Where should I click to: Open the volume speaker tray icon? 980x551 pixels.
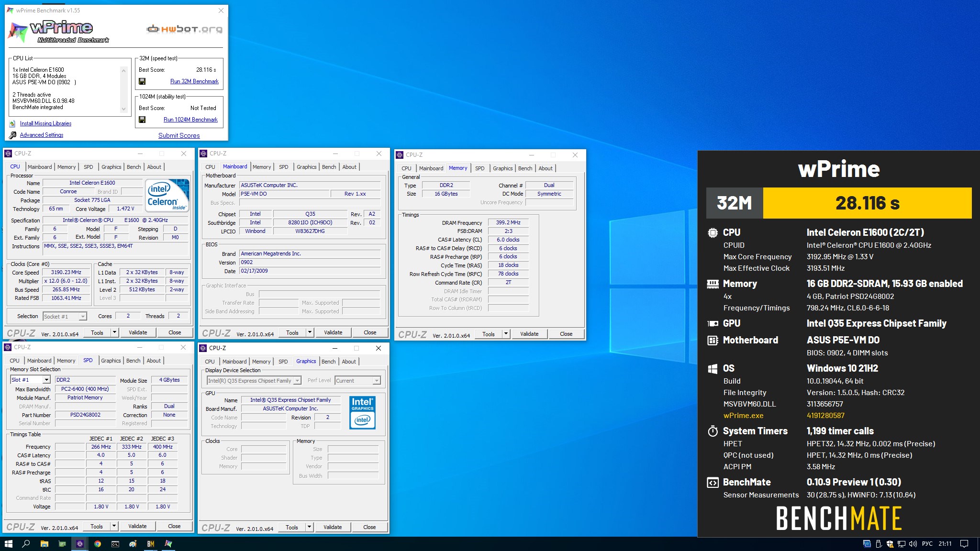tap(913, 544)
